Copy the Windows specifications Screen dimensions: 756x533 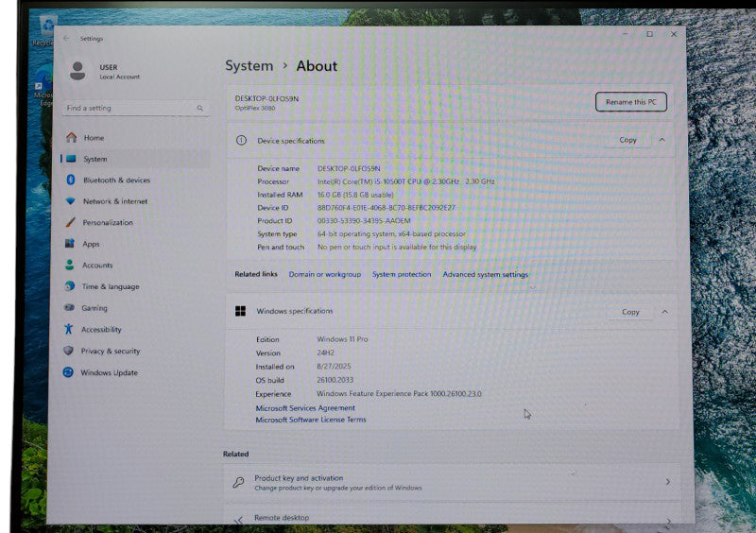tap(630, 312)
